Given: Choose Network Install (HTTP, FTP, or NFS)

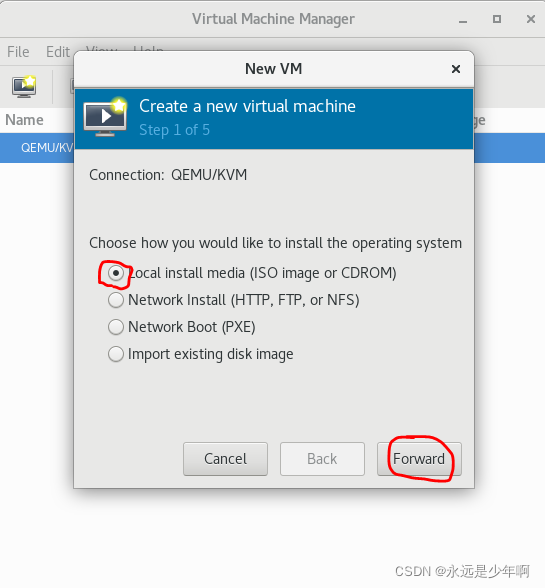Looking at the screenshot, I should tap(116, 300).
